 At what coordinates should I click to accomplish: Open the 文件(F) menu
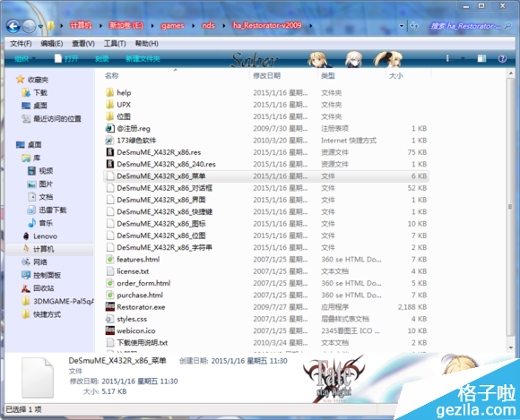(21, 43)
